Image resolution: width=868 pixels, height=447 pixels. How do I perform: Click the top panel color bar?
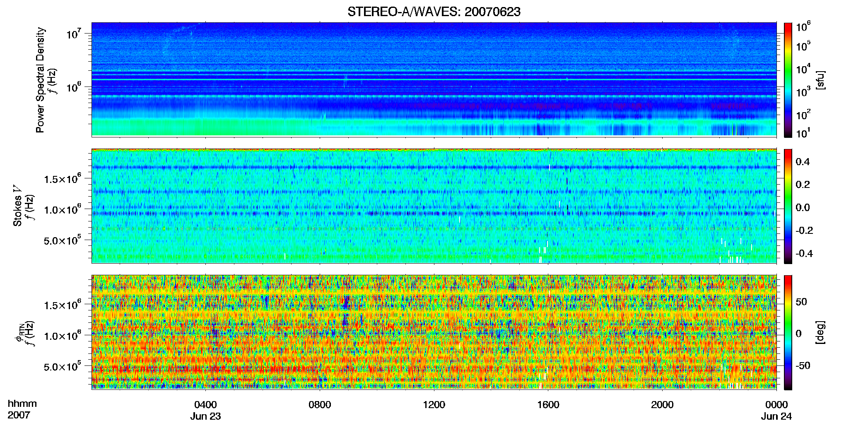point(788,80)
